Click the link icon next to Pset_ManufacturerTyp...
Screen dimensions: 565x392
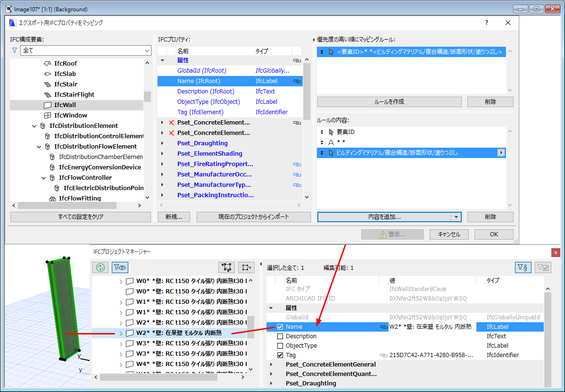pos(297,185)
